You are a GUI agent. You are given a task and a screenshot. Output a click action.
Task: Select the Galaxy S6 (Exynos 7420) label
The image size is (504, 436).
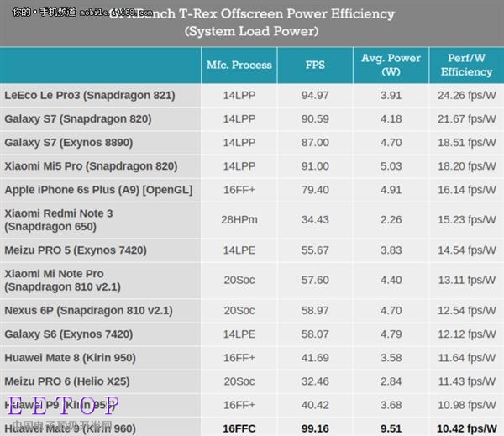click(69, 334)
